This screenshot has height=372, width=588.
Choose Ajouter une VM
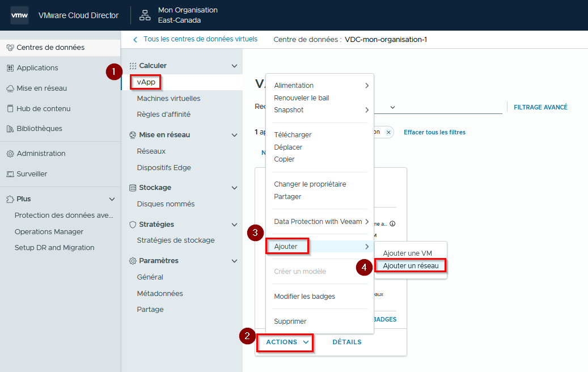click(408, 253)
